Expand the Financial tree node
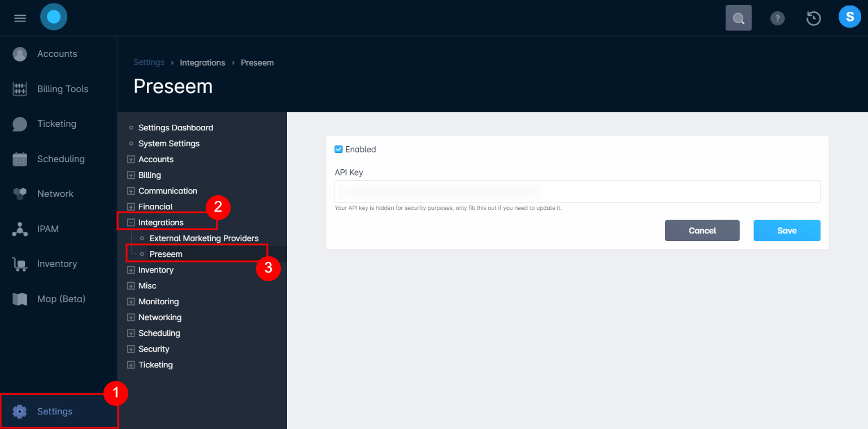Image resolution: width=868 pixels, height=429 pixels. pos(131,207)
